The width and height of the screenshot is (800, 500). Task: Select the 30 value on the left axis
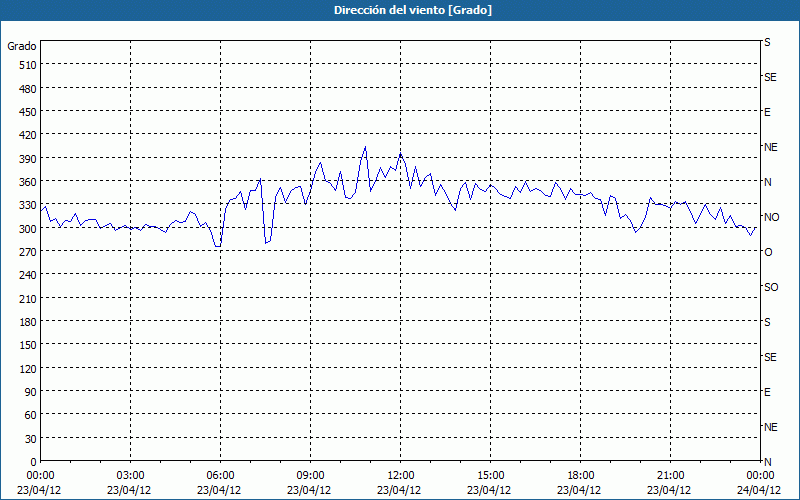click(31, 439)
